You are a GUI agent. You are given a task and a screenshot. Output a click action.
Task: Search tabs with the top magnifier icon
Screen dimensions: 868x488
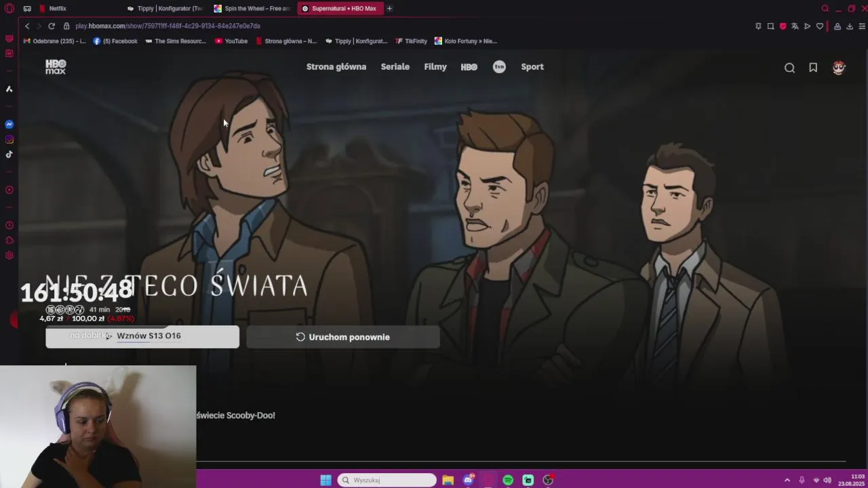click(825, 8)
